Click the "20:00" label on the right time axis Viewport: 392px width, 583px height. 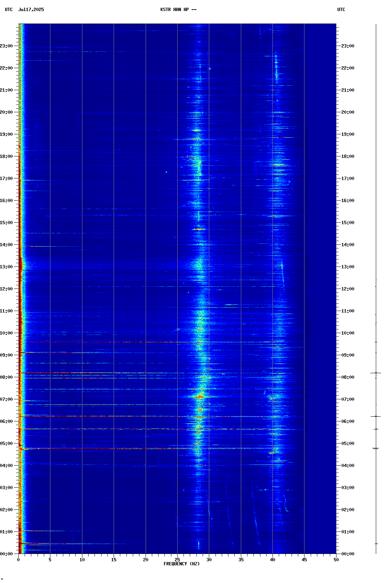pos(348,112)
